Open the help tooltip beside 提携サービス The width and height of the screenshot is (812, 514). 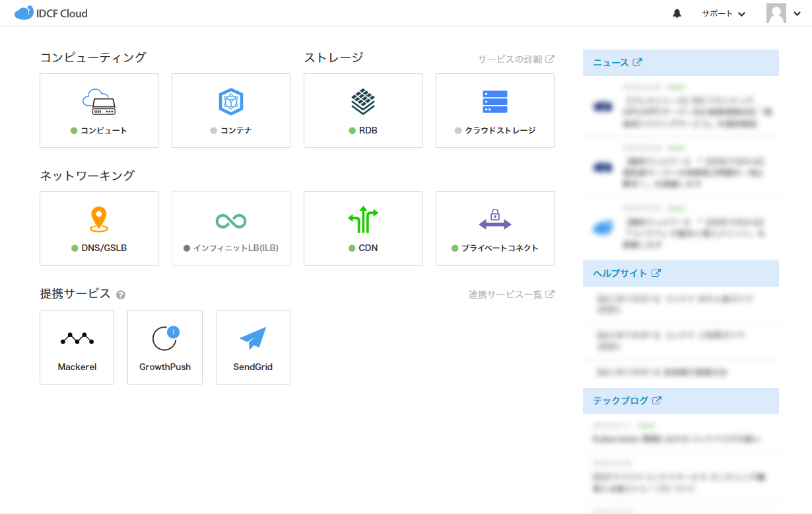click(121, 295)
